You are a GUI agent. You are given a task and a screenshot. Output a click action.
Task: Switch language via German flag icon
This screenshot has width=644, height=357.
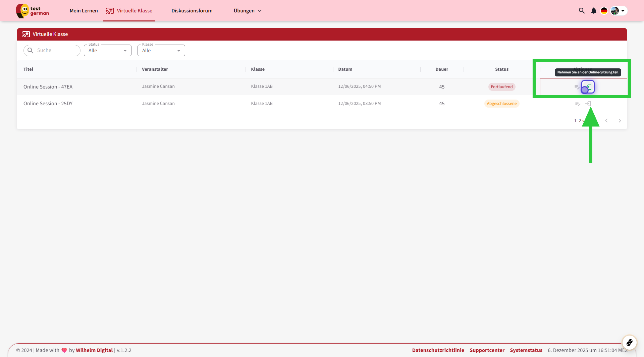(x=604, y=11)
